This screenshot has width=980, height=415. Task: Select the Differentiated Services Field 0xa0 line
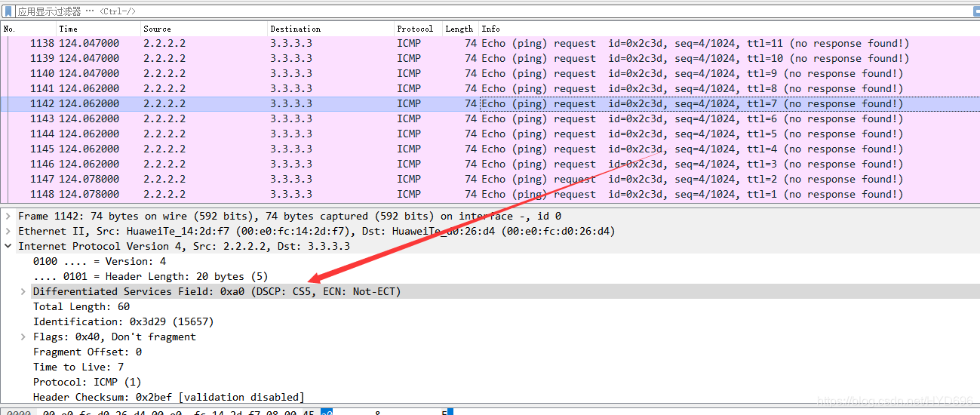[217, 291]
